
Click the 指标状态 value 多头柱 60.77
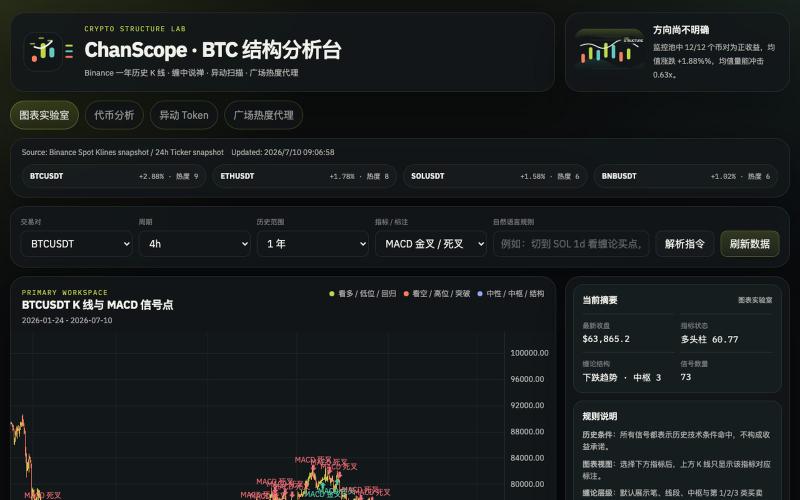pyautogui.click(x=709, y=339)
